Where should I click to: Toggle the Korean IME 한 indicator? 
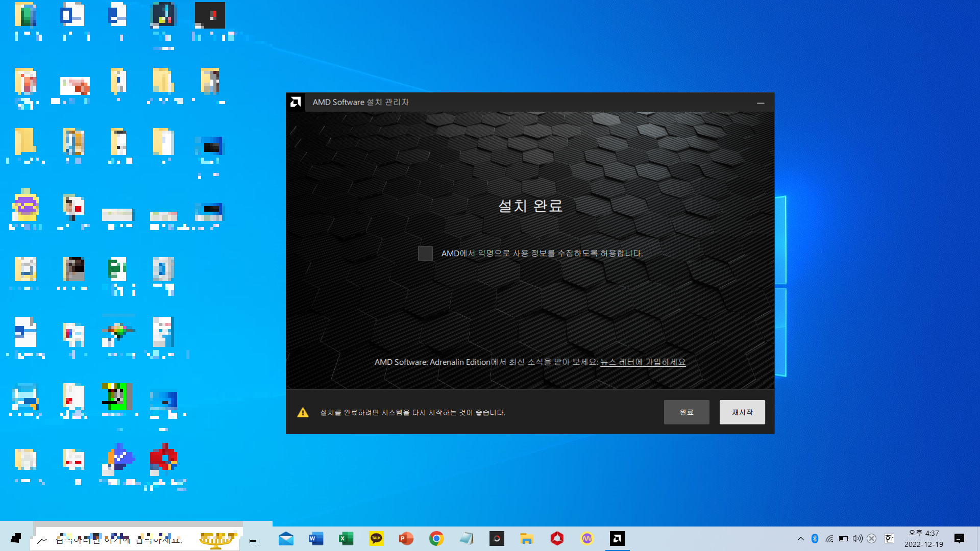click(889, 539)
